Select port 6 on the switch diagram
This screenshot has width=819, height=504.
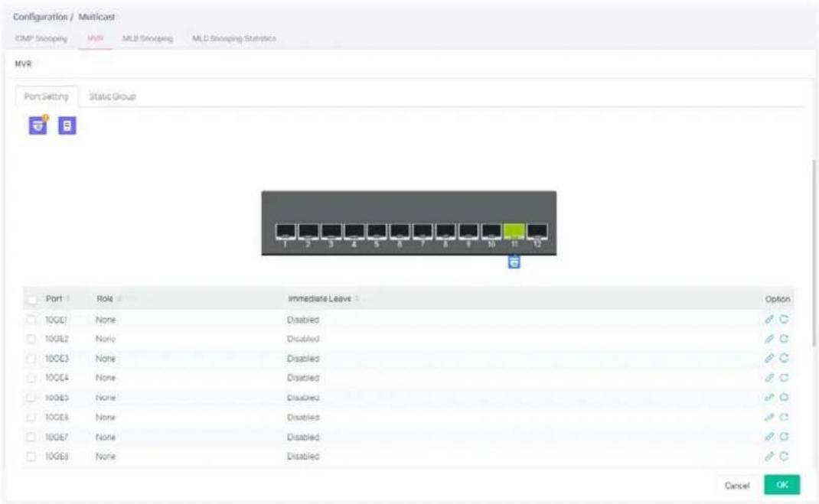400,231
